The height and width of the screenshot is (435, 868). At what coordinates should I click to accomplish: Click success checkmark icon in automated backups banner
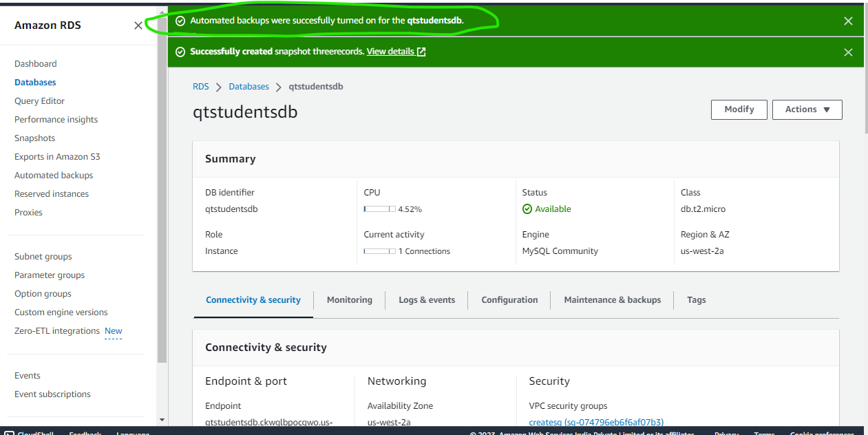click(180, 21)
